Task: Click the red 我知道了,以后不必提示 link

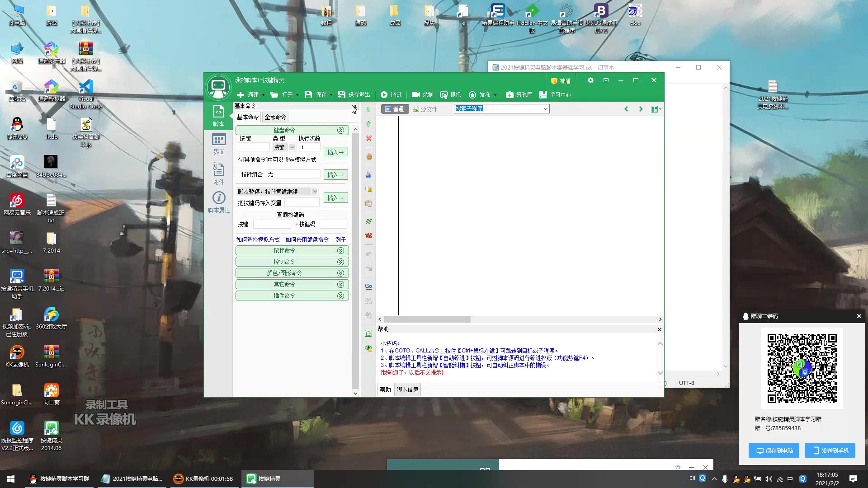Action: (411, 372)
